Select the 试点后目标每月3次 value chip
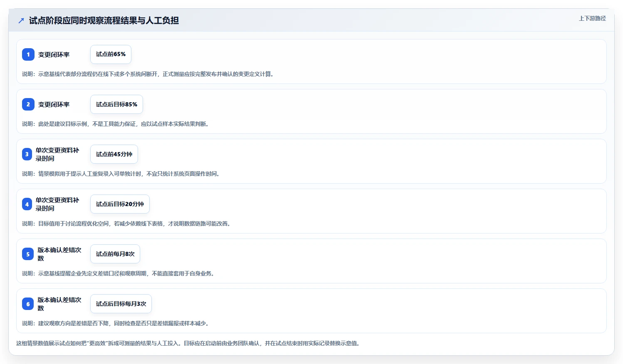Screen dimensions: 623x364 pyautogui.click(x=121, y=304)
